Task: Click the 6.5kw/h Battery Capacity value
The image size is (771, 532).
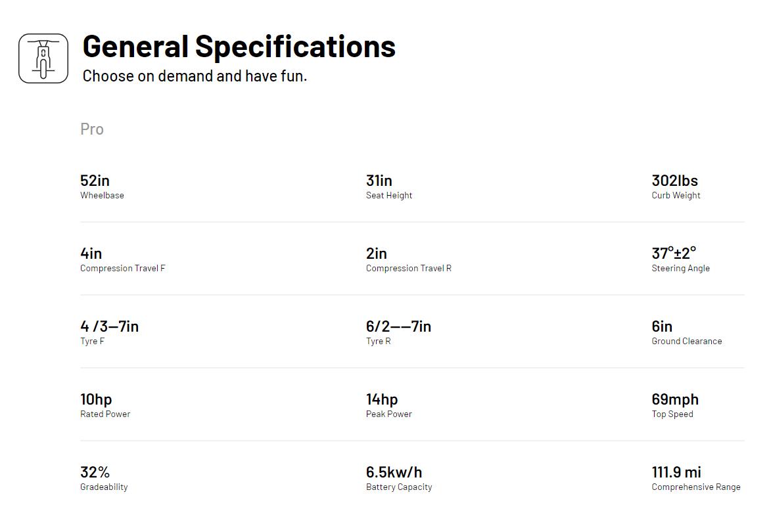Action: (x=394, y=472)
